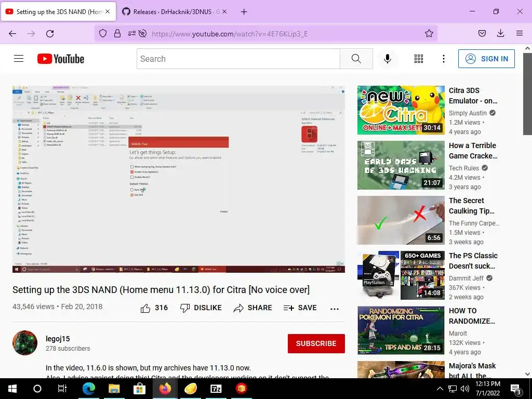Open The Secret Caulking Tip thumbnail

(x=401, y=220)
